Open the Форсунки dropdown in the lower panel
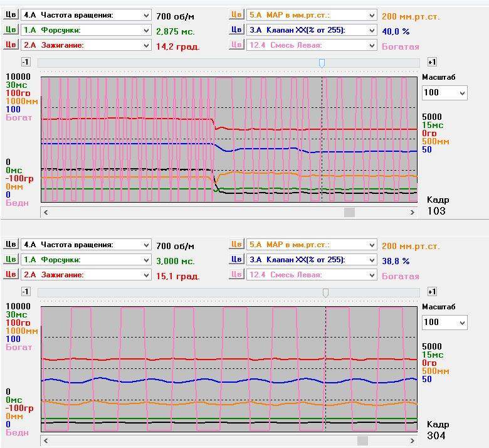 146,260
